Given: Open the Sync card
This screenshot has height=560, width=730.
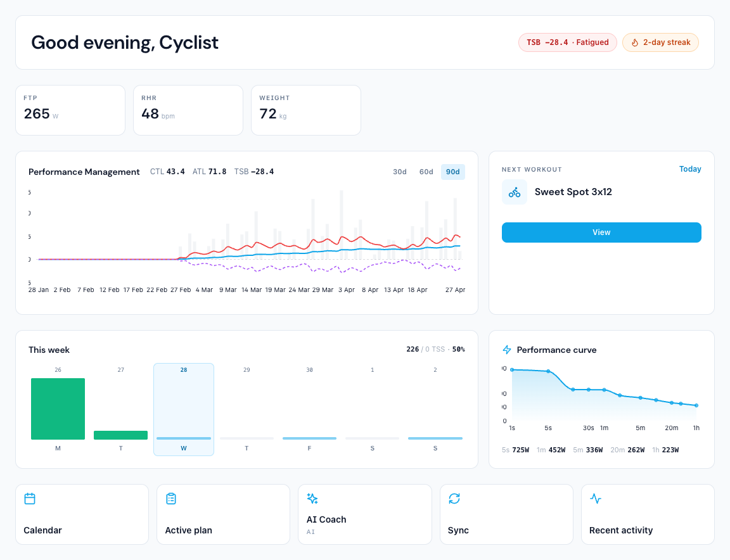Looking at the screenshot, I should tap(506, 514).
